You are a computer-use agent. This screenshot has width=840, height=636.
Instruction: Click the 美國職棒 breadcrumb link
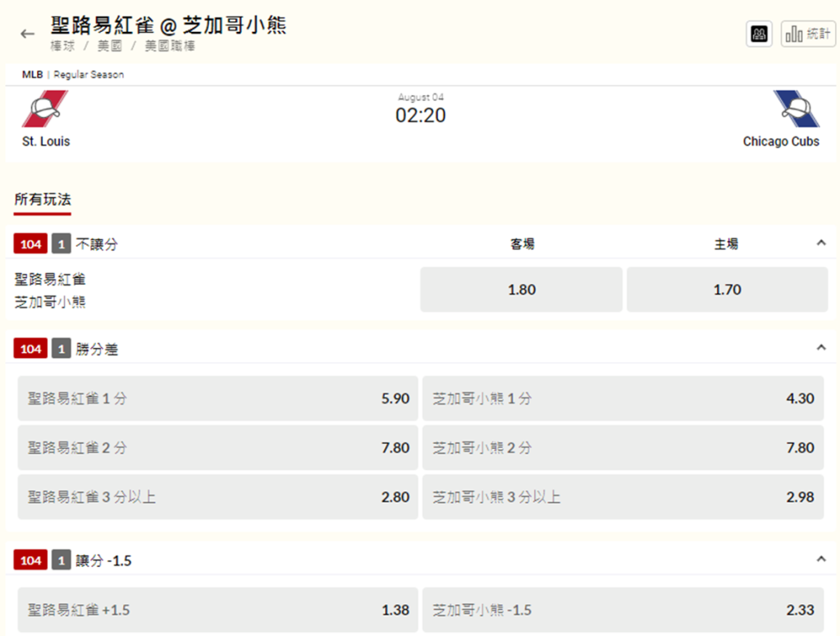pos(170,46)
